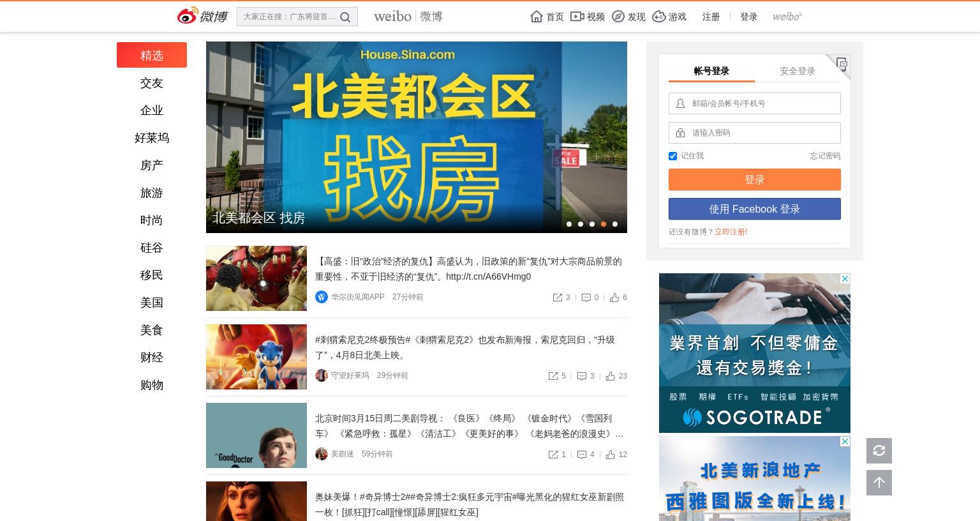
Task: Click 登录 in top navigation
Action: click(x=748, y=17)
